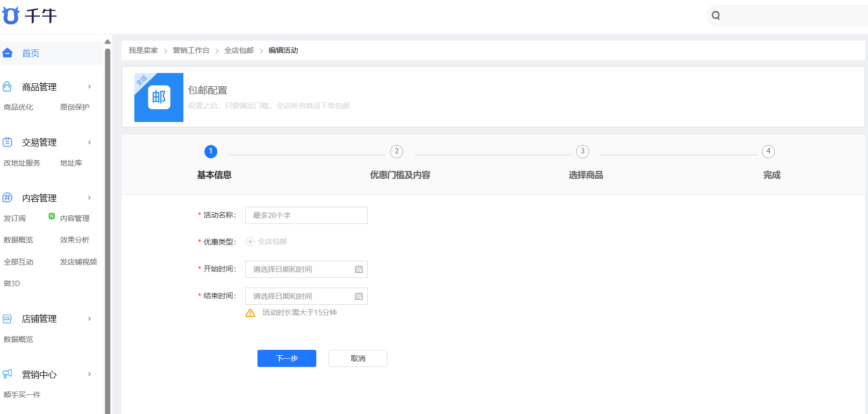Open 原创保护 link
This screenshot has width=868, height=414.
pos(75,107)
